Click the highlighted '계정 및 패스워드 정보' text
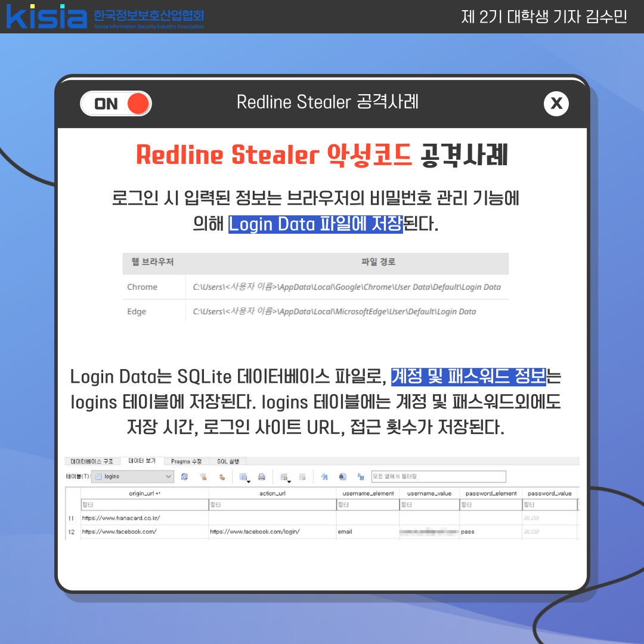This screenshot has width=644, height=644. (x=468, y=376)
